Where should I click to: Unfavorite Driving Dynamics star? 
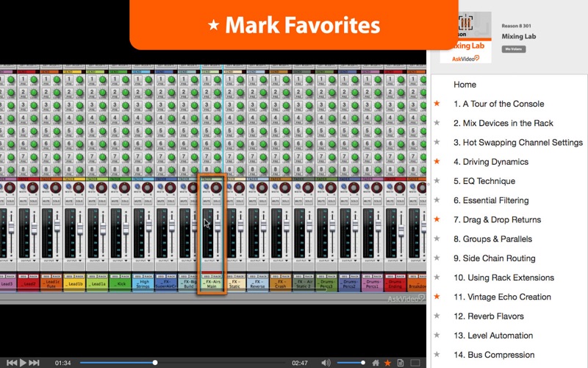pos(437,161)
